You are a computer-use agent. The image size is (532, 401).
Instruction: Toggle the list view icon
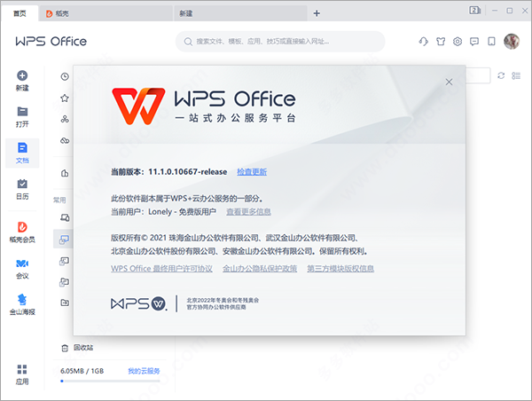(x=516, y=75)
